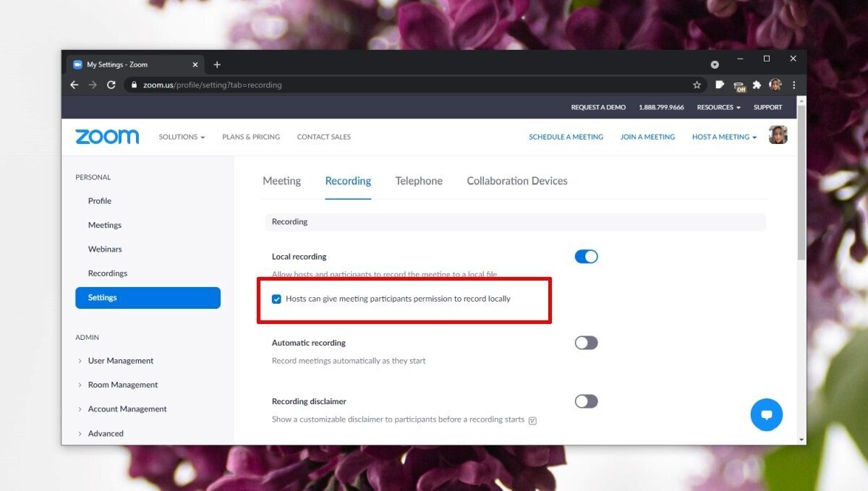868x491 pixels.
Task: Enable the Automatic recording toggle
Action: 586,343
